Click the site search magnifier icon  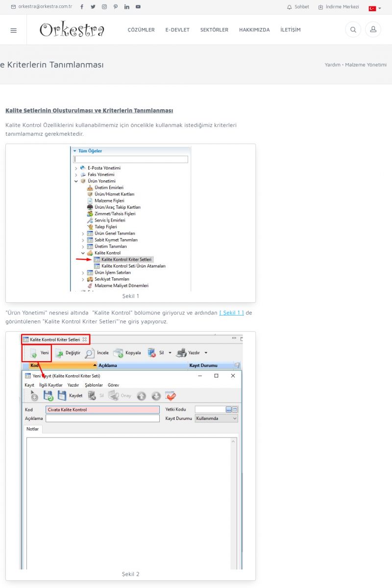point(353,30)
